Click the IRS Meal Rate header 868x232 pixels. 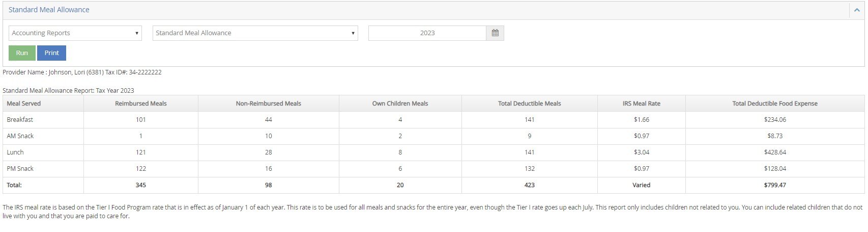[641, 104]
